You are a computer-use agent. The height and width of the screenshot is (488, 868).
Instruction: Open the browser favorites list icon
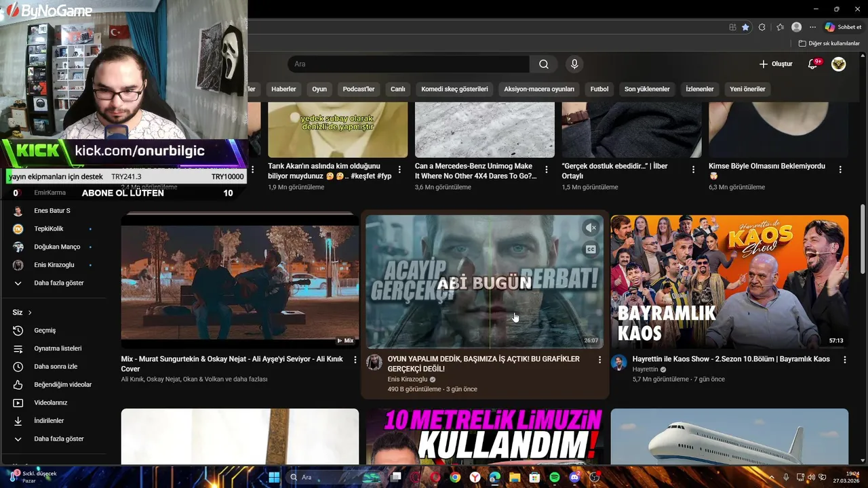coord(780,27)
